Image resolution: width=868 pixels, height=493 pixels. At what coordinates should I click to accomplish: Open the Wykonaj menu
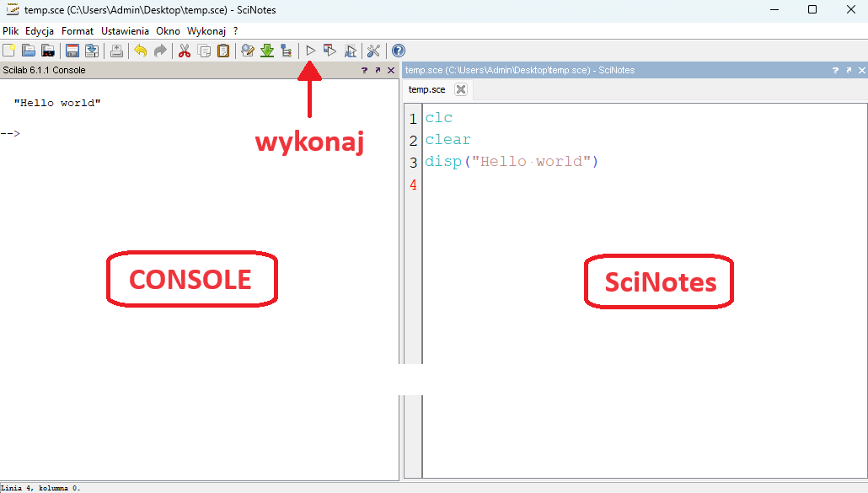pos(206,30)
